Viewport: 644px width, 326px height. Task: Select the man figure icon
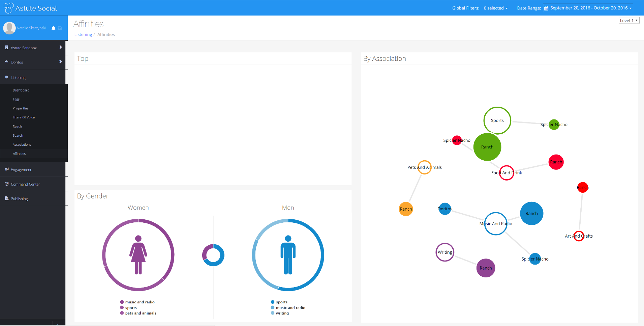point(288,255)
